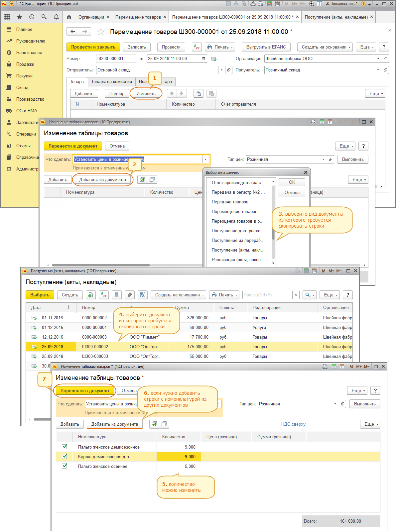Image resolution: width=396 pixels, height=532 pixels.
Task: Click check-all icon in lower Изменение window
Action: coord(154,424)
